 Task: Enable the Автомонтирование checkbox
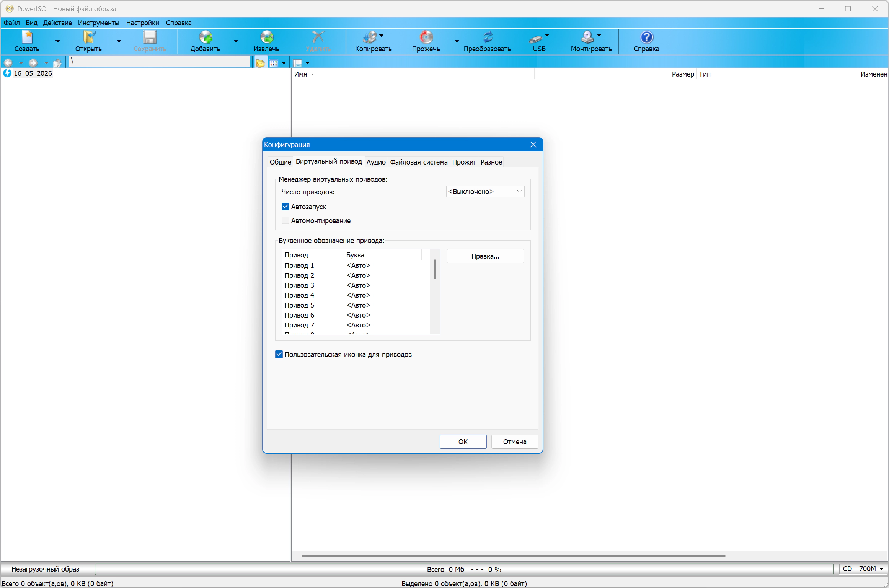click(x=285, y=220)
